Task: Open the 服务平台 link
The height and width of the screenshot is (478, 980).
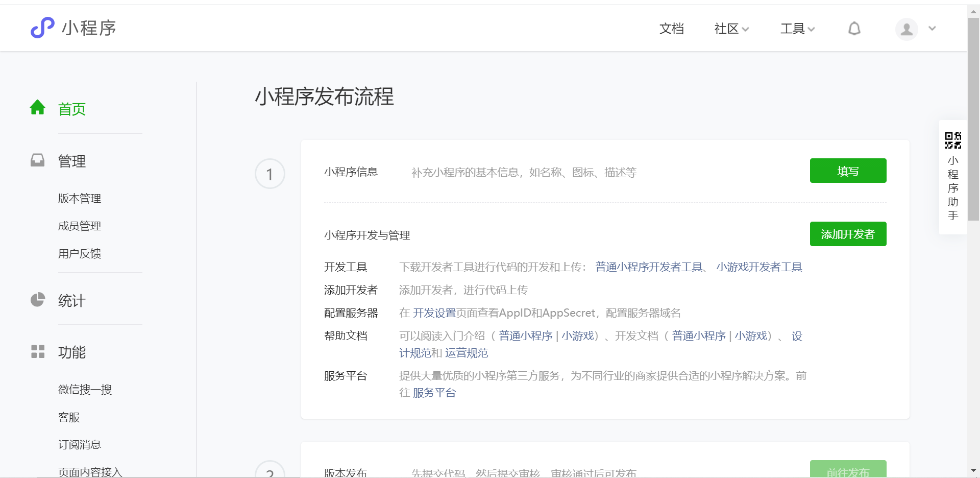Action: click(x=434, y=393)
